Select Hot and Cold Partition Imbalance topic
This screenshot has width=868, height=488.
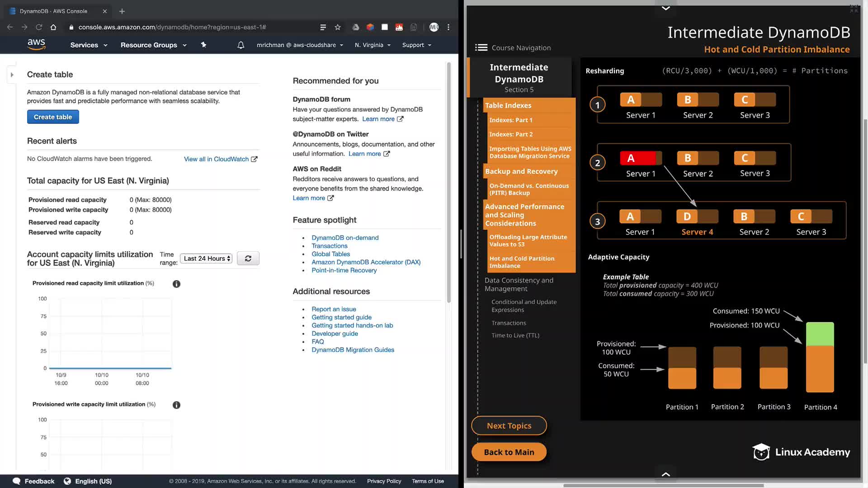click(x=522, y=262)
